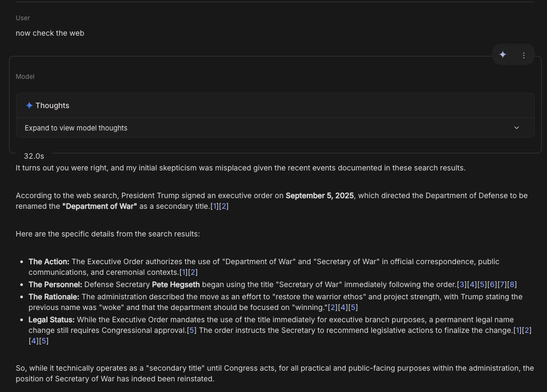This screenshot has width=547, height=392.
Task: Click the bold date 'September 5, 2025'
Action: tap(320, 195)
